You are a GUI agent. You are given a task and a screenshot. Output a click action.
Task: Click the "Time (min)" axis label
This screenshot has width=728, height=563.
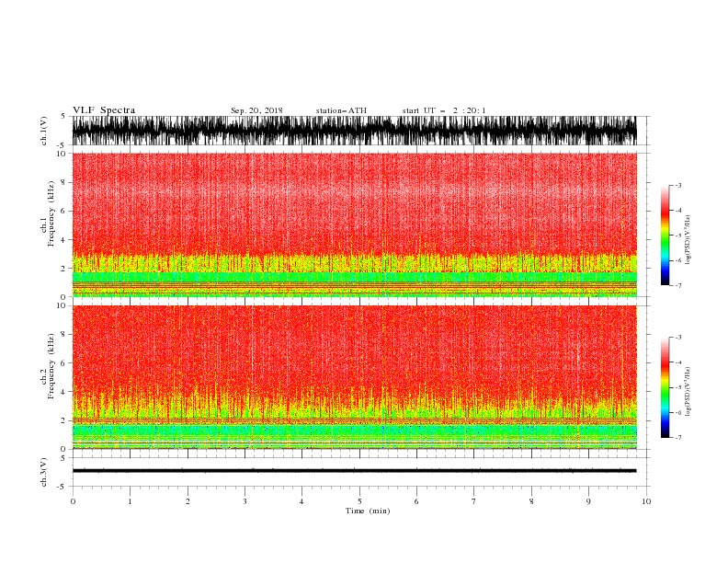[368, 511]
